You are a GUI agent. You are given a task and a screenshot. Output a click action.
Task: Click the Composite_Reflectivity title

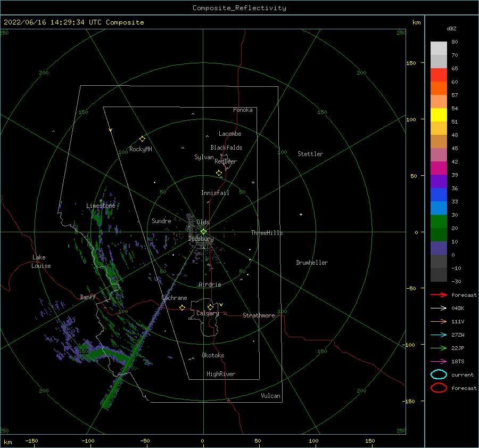[240, 8]
